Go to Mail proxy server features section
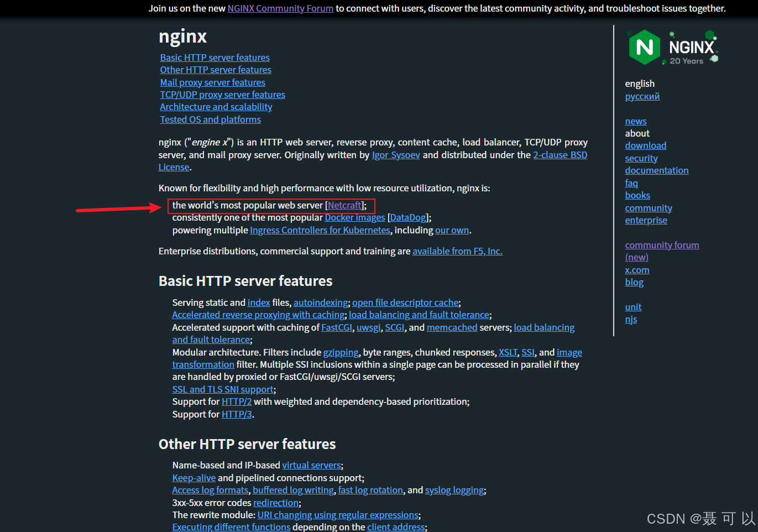The image size is (758, 532). (x=213, y=82)
